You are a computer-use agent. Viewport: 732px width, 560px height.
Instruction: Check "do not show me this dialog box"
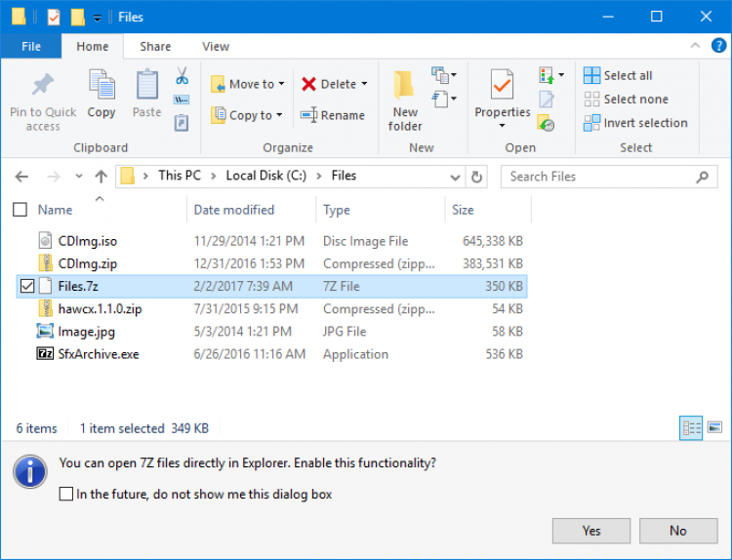coord(66,495)
